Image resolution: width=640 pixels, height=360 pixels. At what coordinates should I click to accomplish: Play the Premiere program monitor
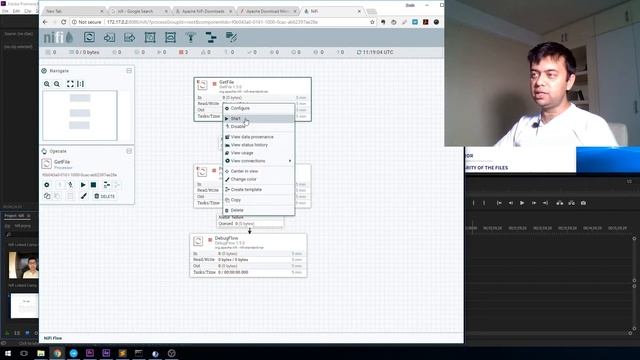click(522, 203)
